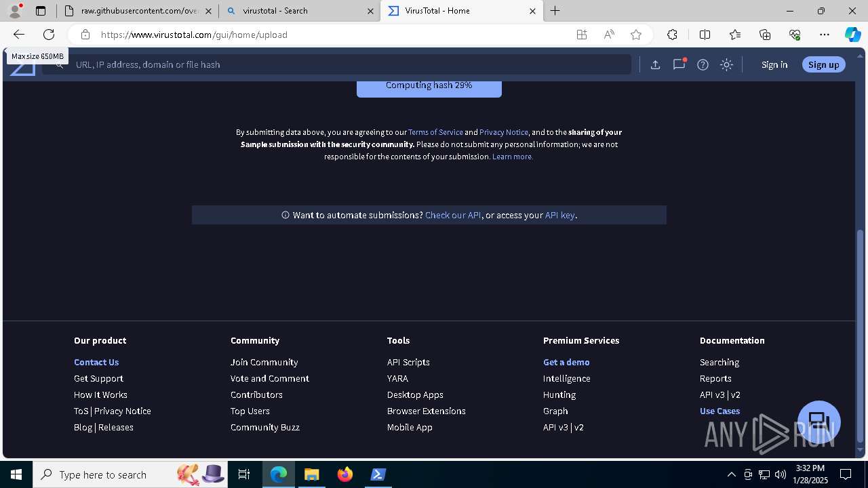Close the raw.githubusercontent.com tab
Image resolution: width=868 pixels, height=488 pixels.
click(208, 11)
